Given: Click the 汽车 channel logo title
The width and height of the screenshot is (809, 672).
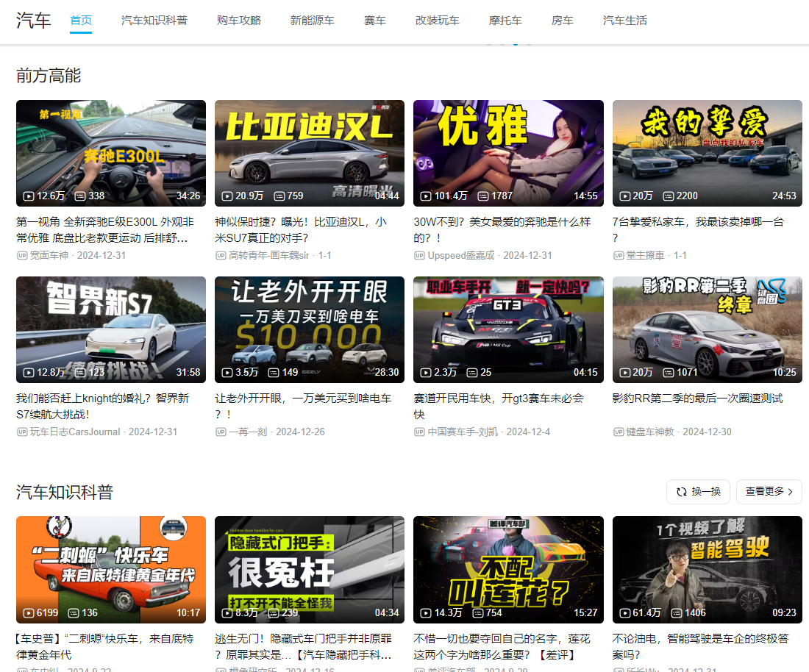Looking at the screenshot, I should tap(34, 21).
